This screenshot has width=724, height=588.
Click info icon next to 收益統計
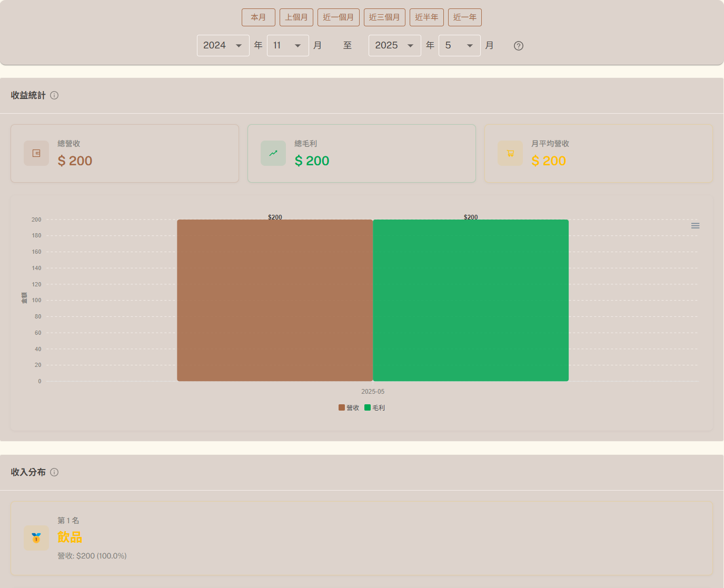click(54, 95)
